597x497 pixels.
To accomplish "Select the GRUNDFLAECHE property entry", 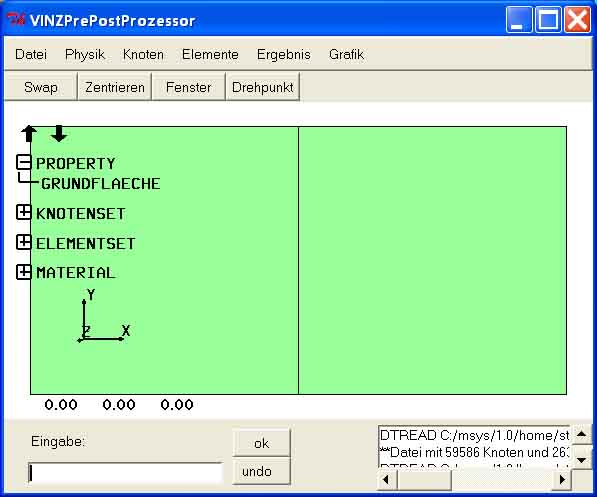I will pos(101,184).
